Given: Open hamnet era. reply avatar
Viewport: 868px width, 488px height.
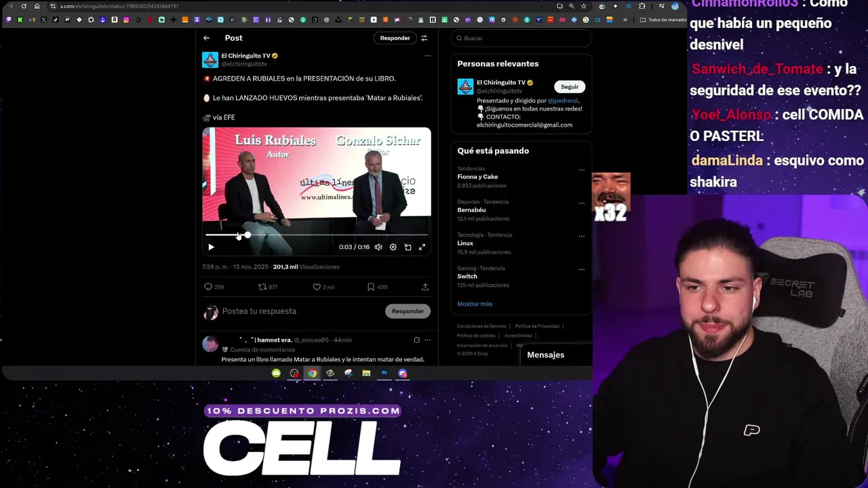Looking at the screenshot, I should pos(210,344).
